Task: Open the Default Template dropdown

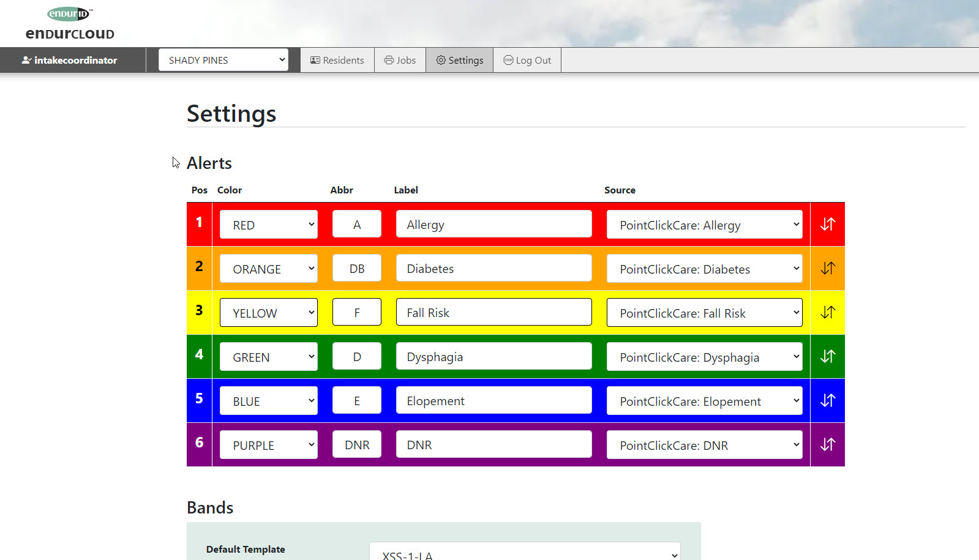Action: click(x=525, y=553)
